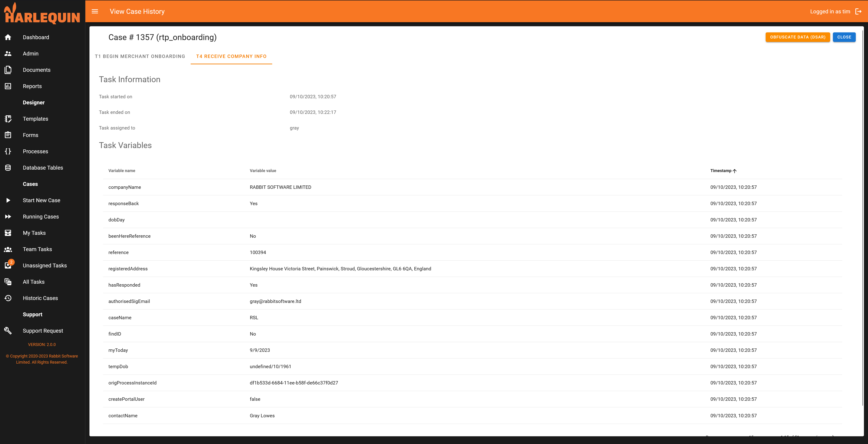Click the Running Cases fast-forward icon
Screen dimensions: 868x444
click(x=8, y=217)
